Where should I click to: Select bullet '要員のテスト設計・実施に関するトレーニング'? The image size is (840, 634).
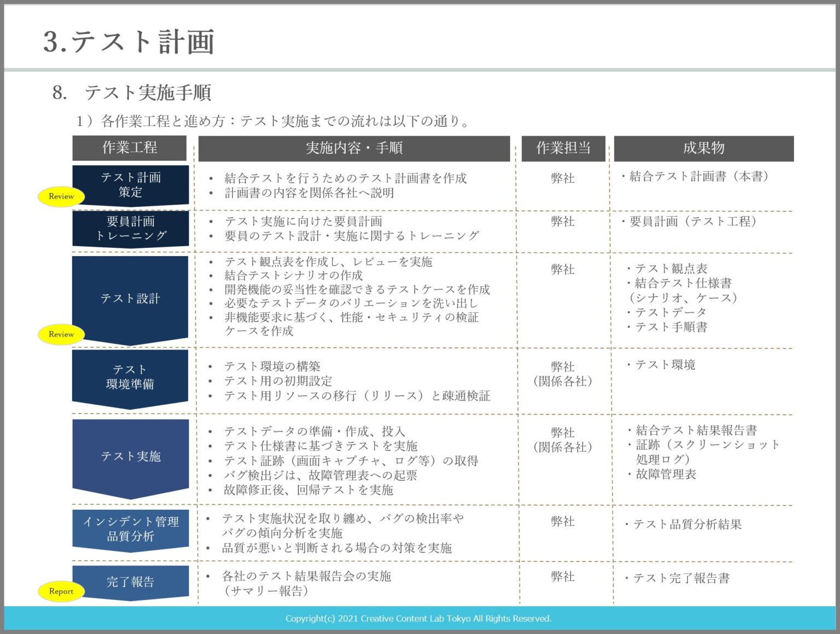click(352, 236)
